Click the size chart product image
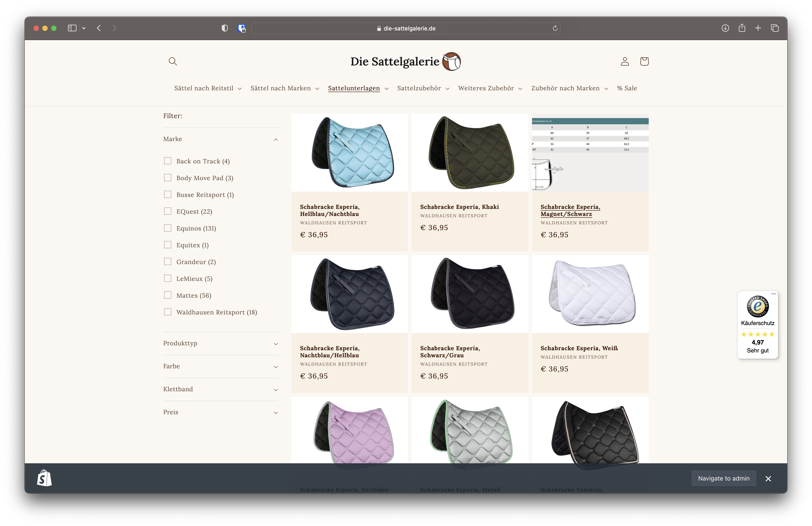Image resolution: width=812 pixels, height=526 pixels. tap(590, 152)
